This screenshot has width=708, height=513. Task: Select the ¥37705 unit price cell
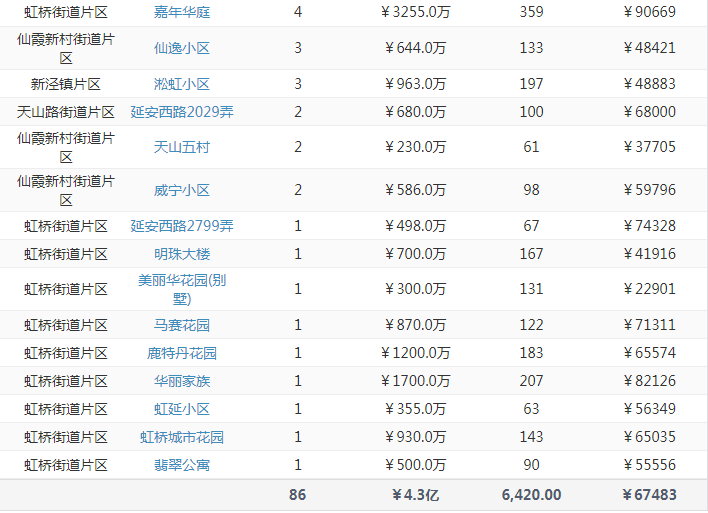pyautogui.click(x=649, y=147)
